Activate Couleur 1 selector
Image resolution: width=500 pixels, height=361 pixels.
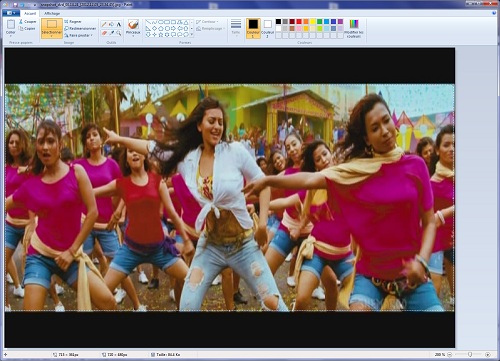(x=253, y=28)
